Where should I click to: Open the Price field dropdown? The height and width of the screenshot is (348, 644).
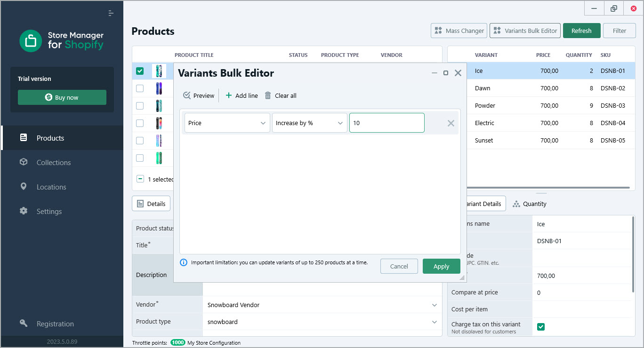[x=227, y=123]
